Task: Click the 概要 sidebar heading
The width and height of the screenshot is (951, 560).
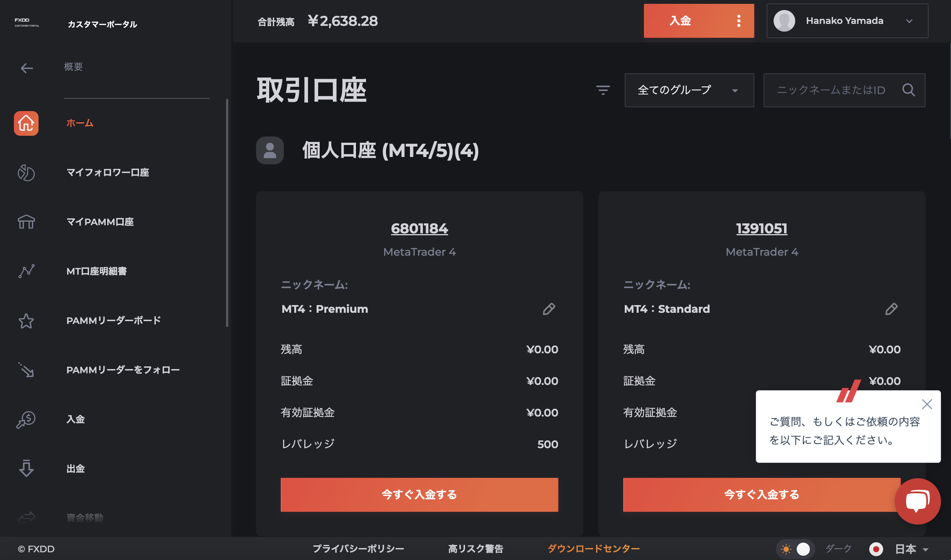Action: pos(73,67)
